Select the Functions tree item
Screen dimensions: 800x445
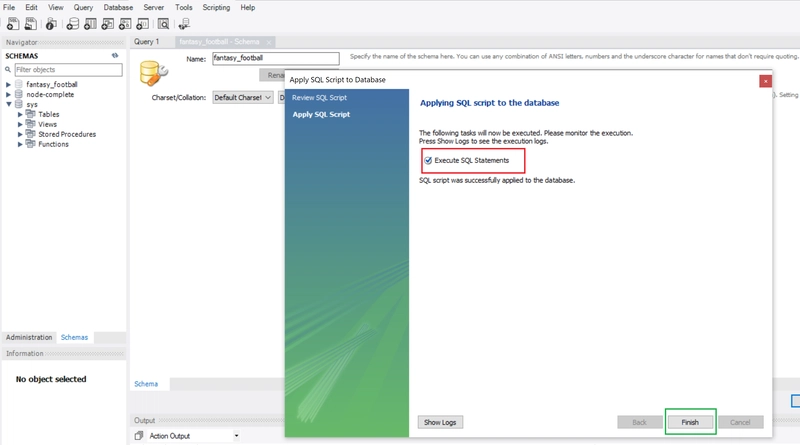click(x=53, y=144)
